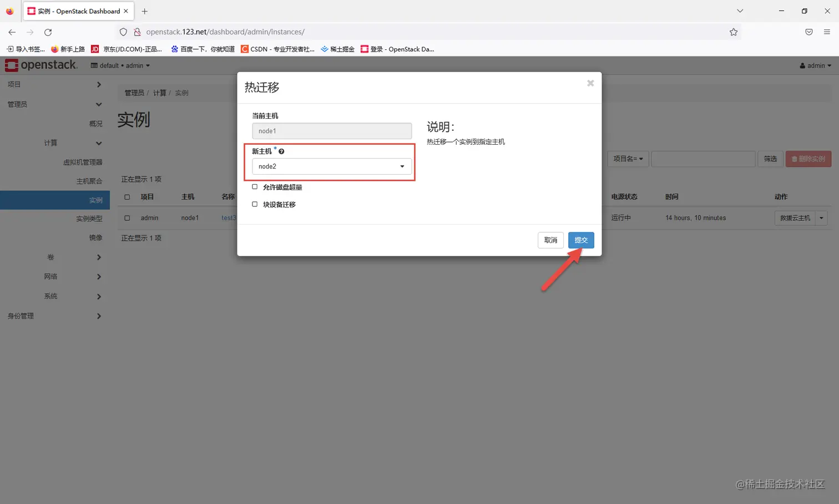Screen dimensions: 839x504
Task: Open the test3 instance link
Action: tap(229, 217)
